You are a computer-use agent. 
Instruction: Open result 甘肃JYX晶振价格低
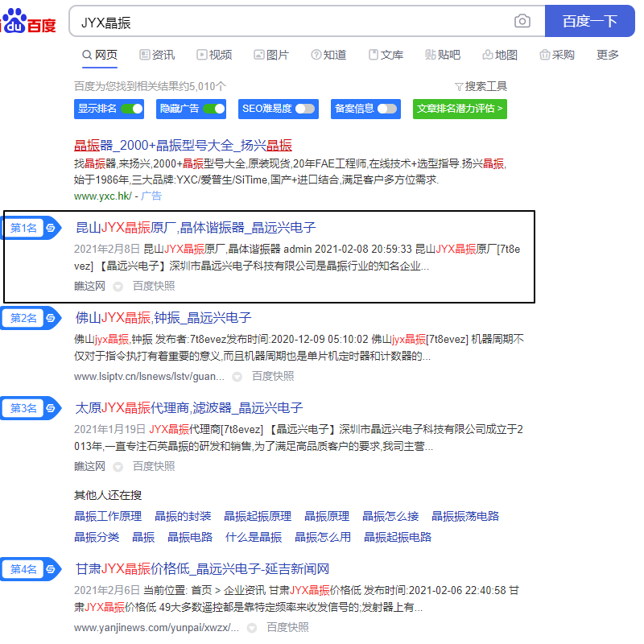point(202,569)
